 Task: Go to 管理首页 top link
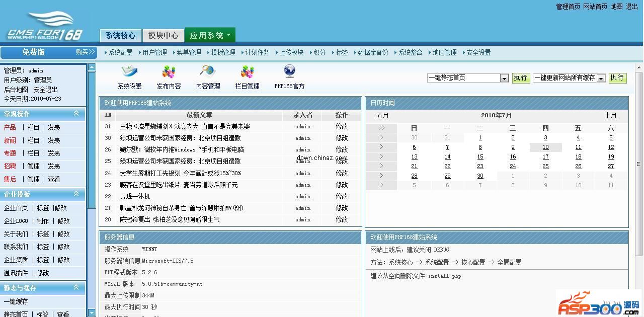click(568, 7)
